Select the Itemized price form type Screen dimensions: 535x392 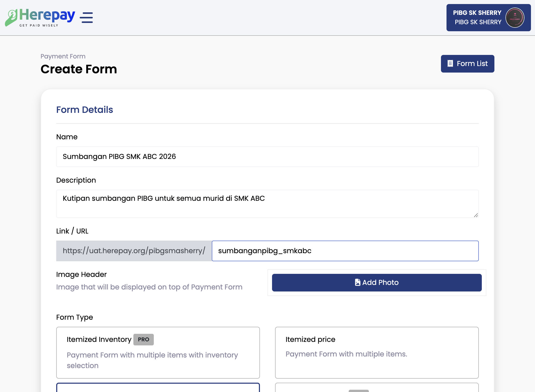[x=377, y=353]
